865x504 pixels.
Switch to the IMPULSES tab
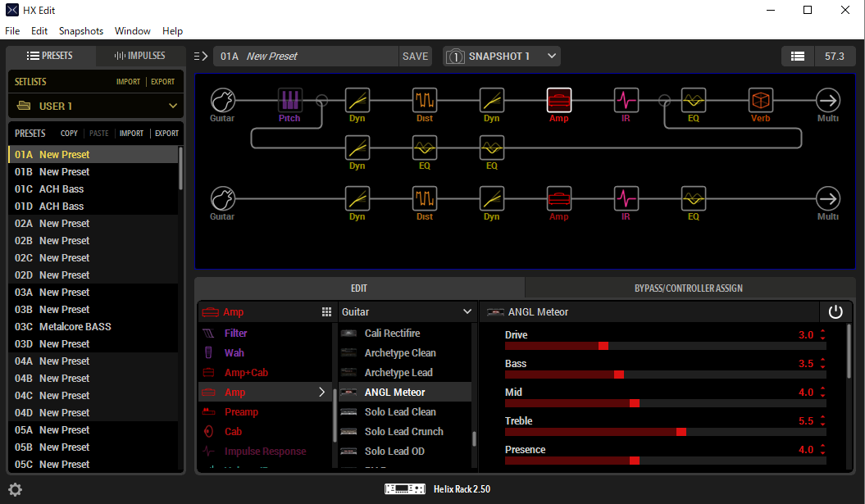pyautogui.click(x=139, y=56)
